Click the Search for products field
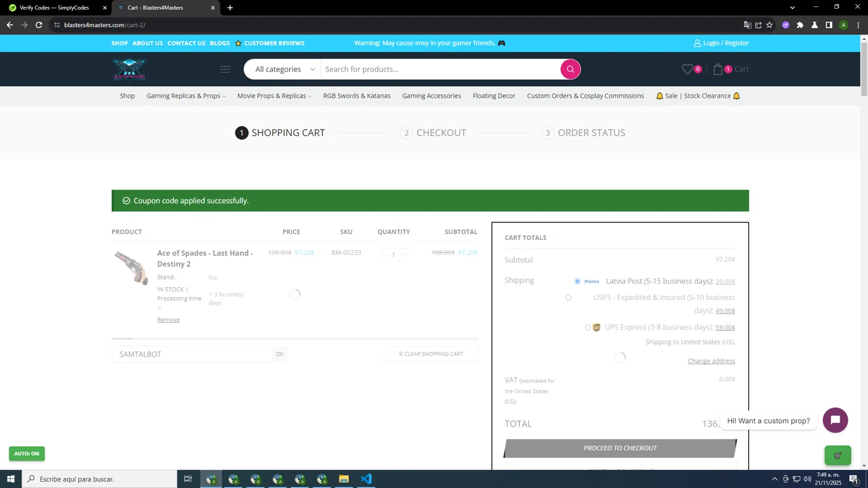Viewport: 868px width, 488px height. coord(440,69)
